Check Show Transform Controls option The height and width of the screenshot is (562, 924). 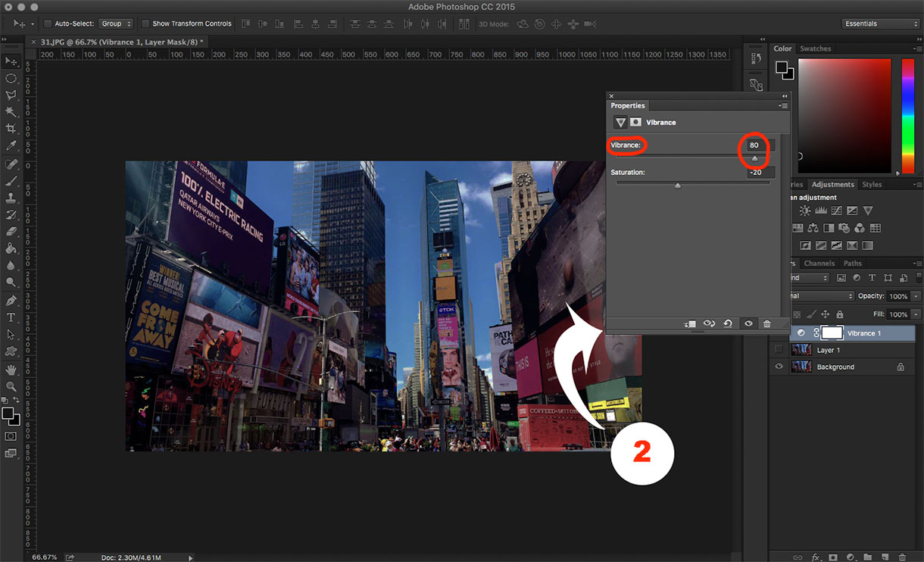click(x=145, y=24)
